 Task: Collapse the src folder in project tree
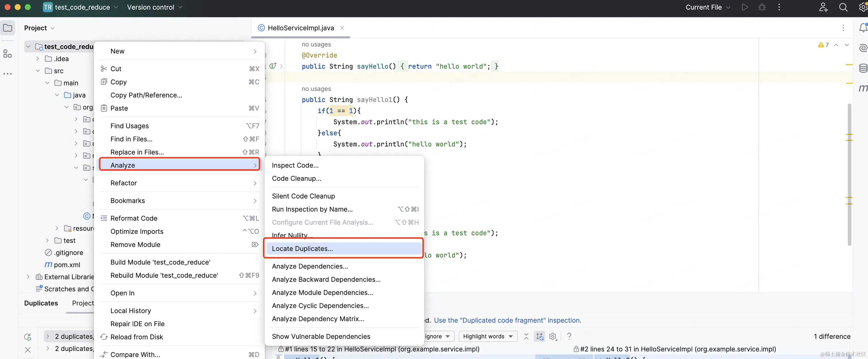point(38,71)
